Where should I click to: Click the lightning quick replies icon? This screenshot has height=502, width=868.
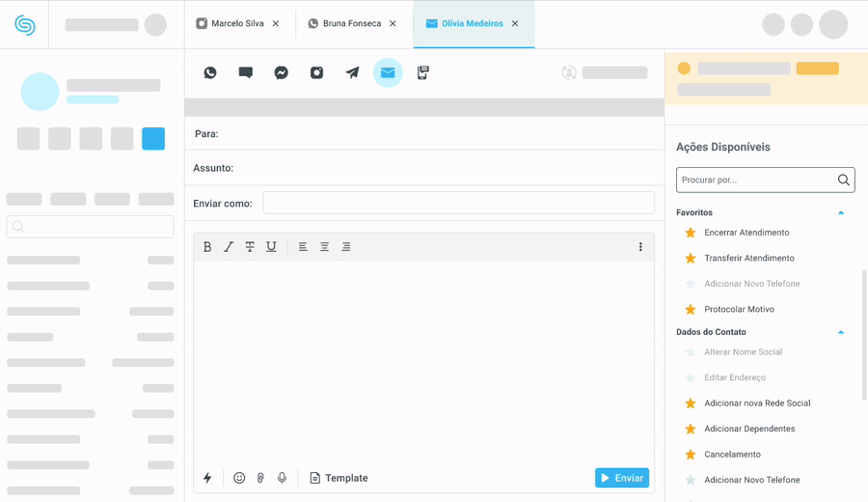pyautogui.click(x=207, y=478)
